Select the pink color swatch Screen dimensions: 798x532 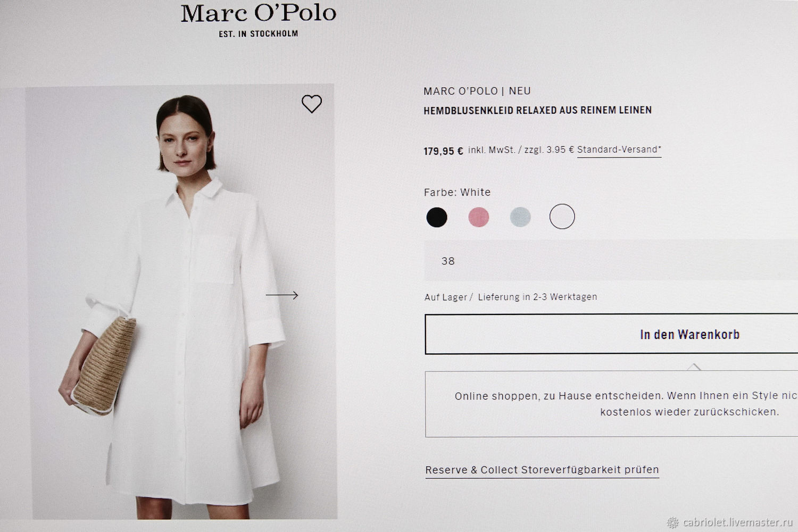pyautogui.click(x=478, y=217)
